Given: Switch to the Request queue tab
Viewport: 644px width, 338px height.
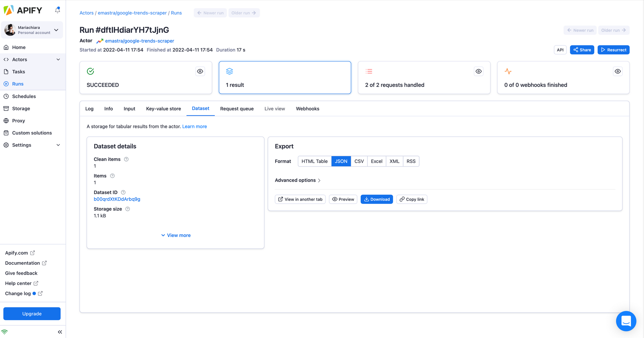Looking at the screenshot, I should pos(237,109).
